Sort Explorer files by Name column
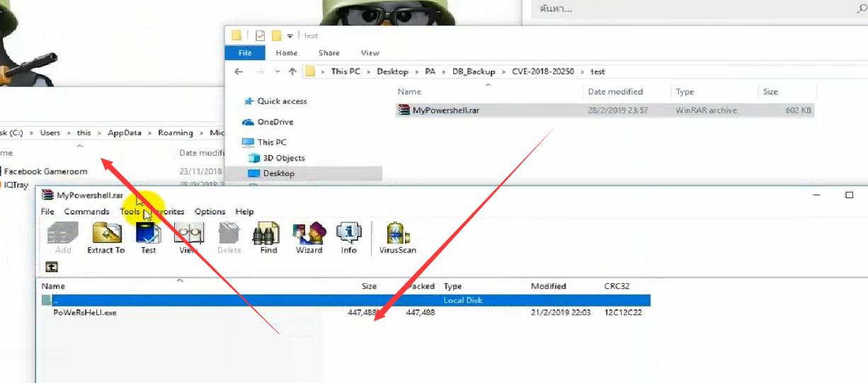The width and height of the screenshot is (868, 383). [x=409, y=92]
